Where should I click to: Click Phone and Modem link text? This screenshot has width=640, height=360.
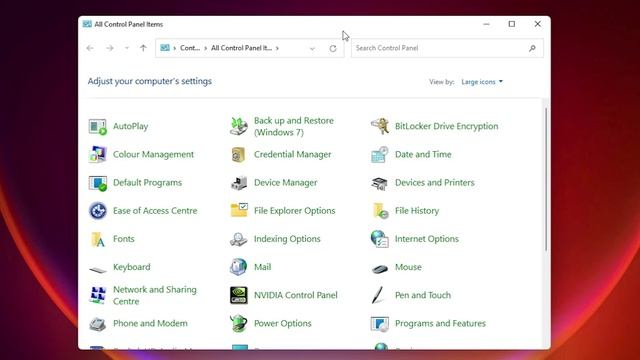(x=150, y=323)
